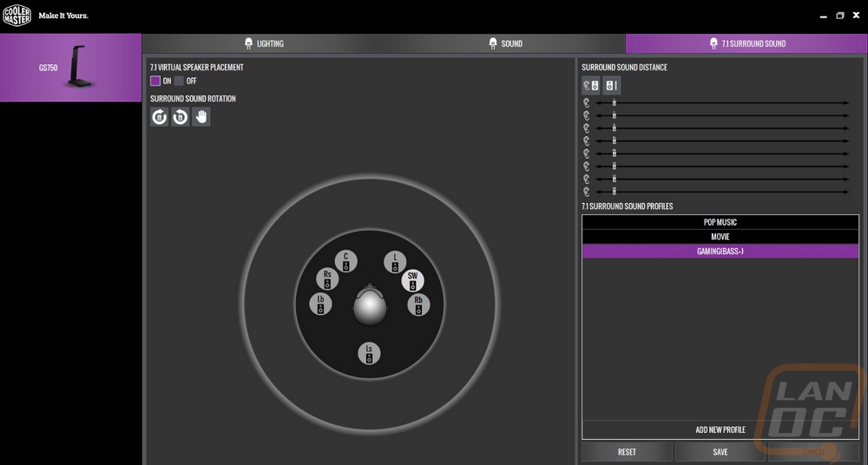The width and height of the screenshot is (868, 465).
Task: Click the ear icon of sixth distance slider
Action: (x=587, y=167)
